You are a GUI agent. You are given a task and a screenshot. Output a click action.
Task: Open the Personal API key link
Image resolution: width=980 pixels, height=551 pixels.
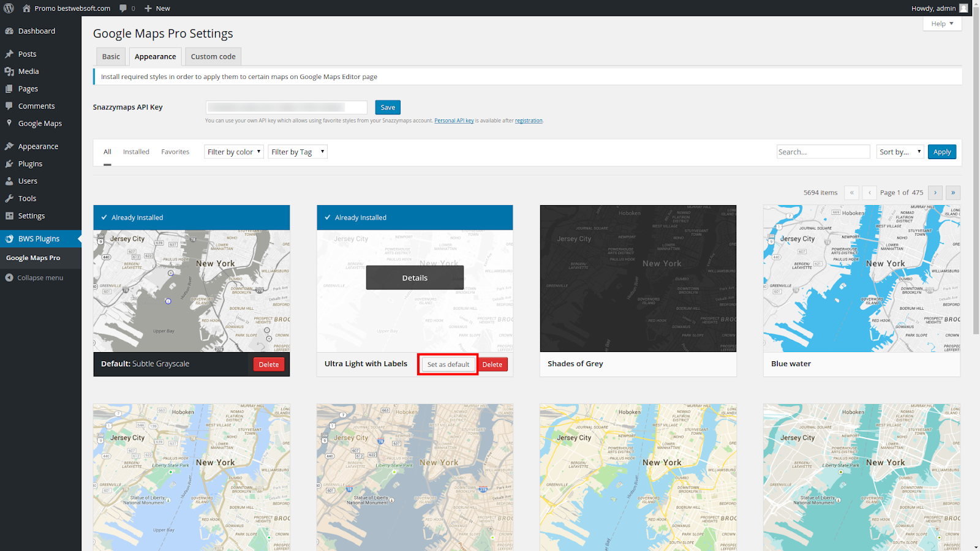point(454,121)
